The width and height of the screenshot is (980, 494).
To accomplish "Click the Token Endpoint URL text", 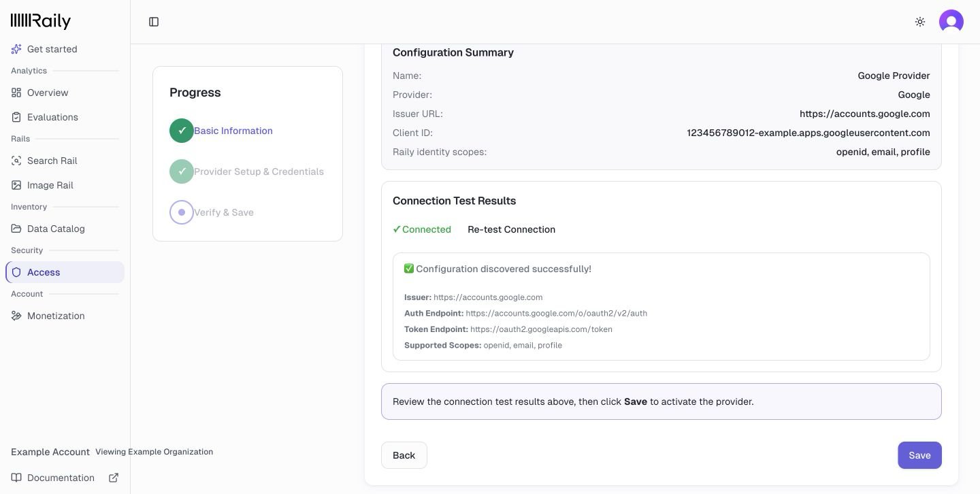I will point(541,329).
